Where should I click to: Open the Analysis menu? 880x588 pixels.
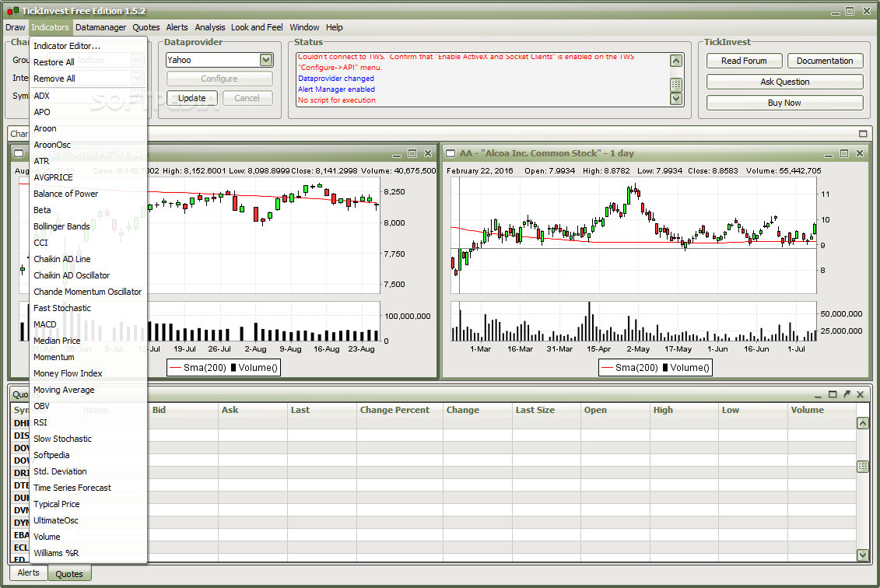coord(210,27)
